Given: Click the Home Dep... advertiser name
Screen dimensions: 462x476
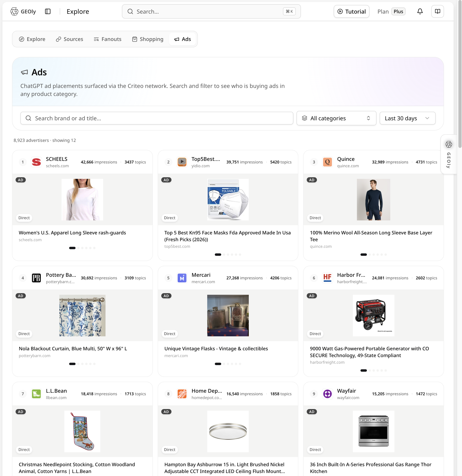Looking at the screenshot, I should (207, 391).
